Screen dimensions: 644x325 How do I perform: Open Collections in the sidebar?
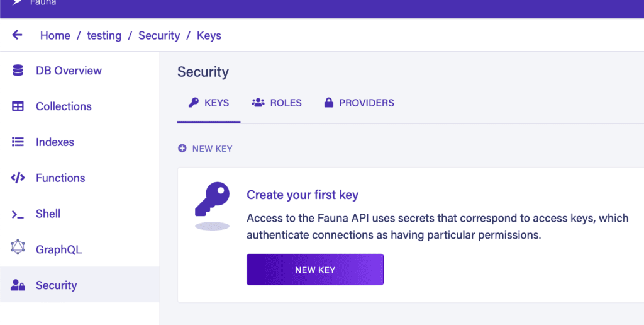pyautogui.click(x=64, y=106)
